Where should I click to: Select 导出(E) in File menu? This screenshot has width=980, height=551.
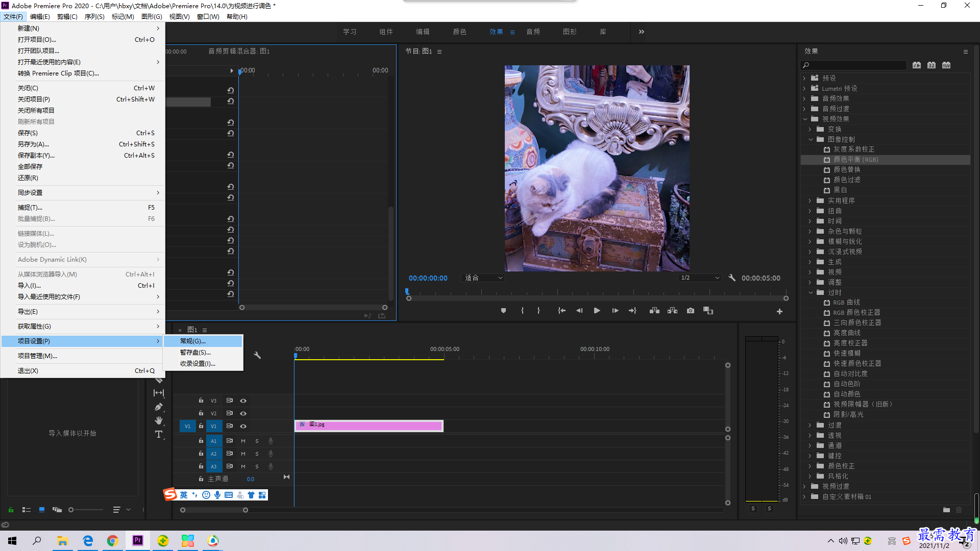(x=83, y=311)
